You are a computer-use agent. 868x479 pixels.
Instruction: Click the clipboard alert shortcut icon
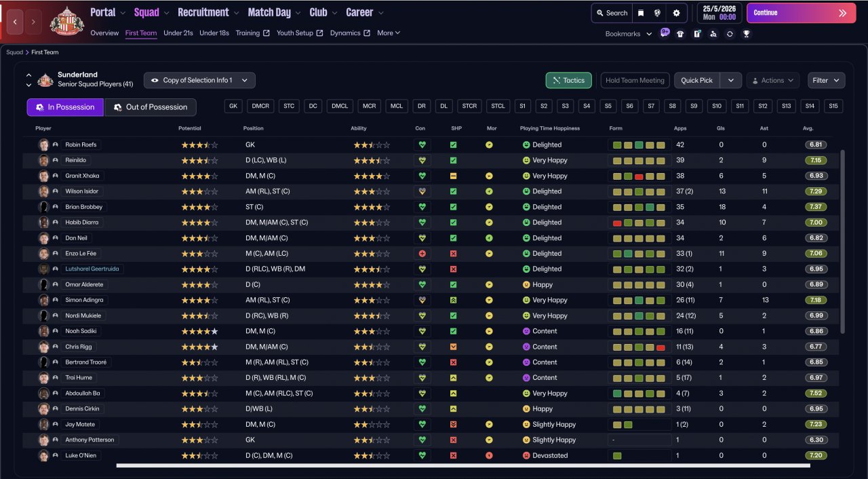click(697, 34)
